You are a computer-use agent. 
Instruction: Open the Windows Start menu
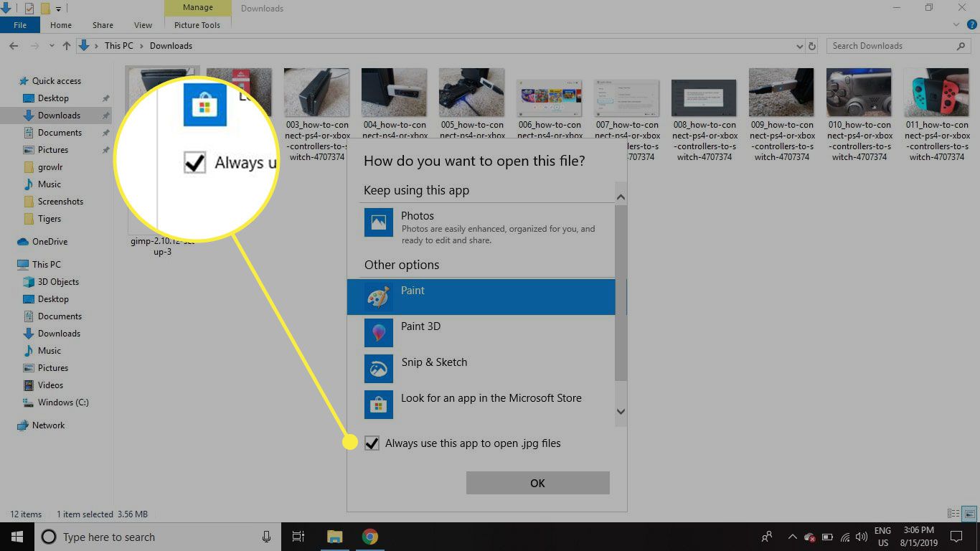pos(17,537)
